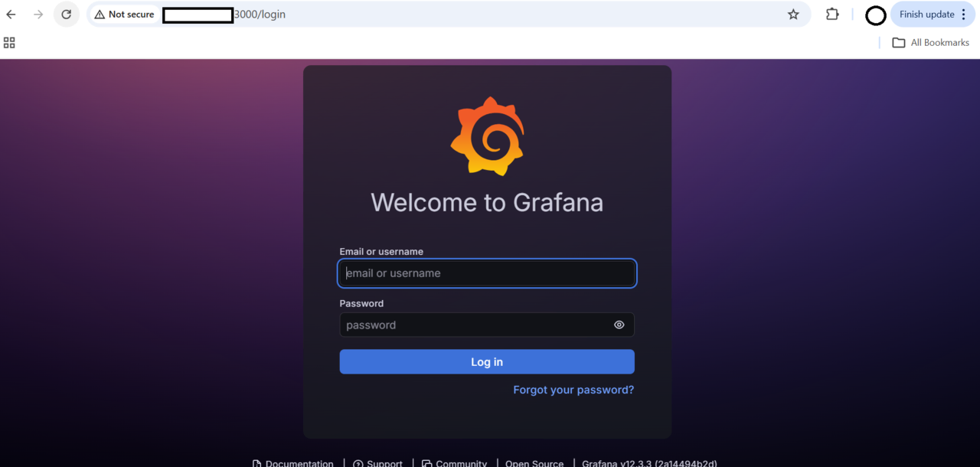Image resolution: width=980 pixels, height=467 pixels.
Task: Open browser extensions puzzle icon
Action: (831, 14)
